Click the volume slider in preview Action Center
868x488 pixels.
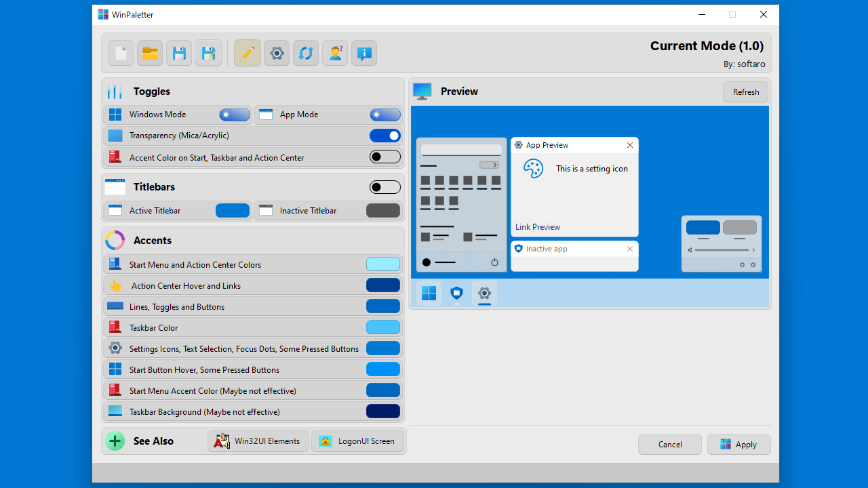(723, 250)
